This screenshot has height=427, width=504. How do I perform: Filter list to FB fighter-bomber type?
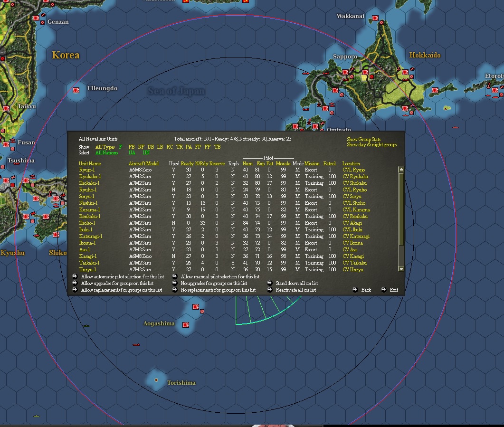pyautogui.click(x=132, y=147)
